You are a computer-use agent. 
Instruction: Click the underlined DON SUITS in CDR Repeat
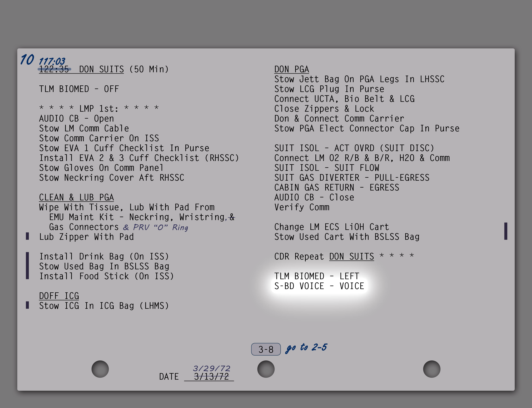[351, 257]
